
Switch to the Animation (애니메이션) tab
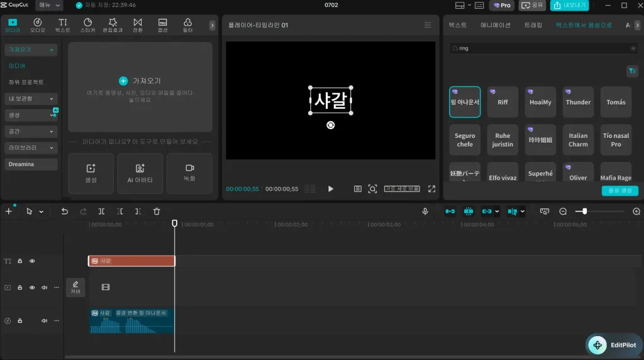coord(496,25)
